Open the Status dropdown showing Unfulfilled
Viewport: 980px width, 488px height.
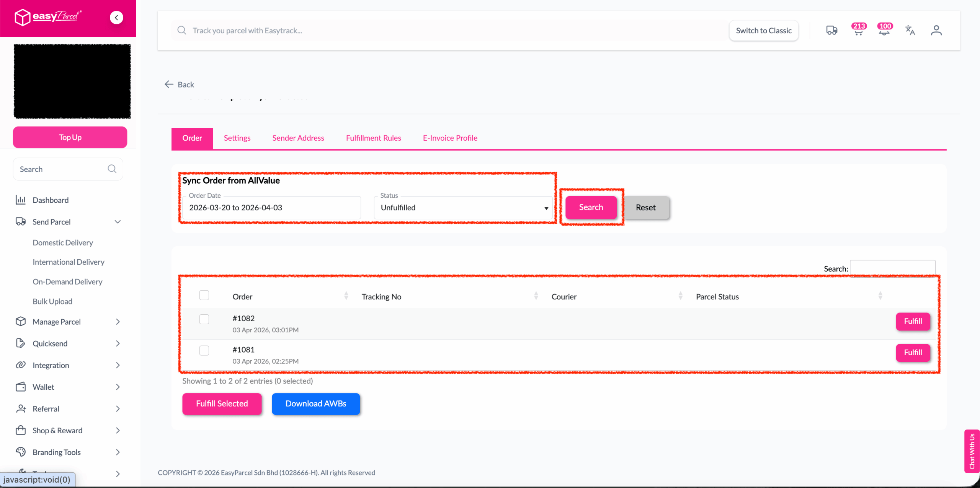463,208
